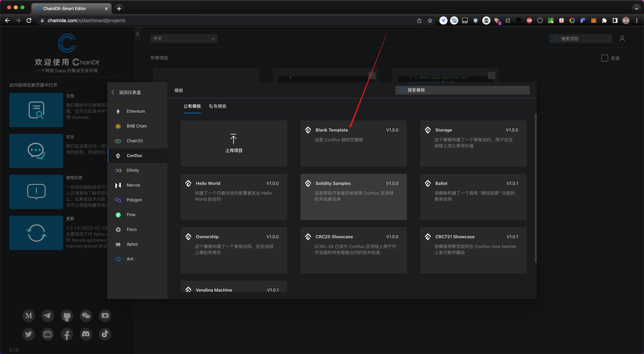Open the 使用反馈 feedback tile
Viewport: 644px width, 354px height.
[x=36, y=192]
